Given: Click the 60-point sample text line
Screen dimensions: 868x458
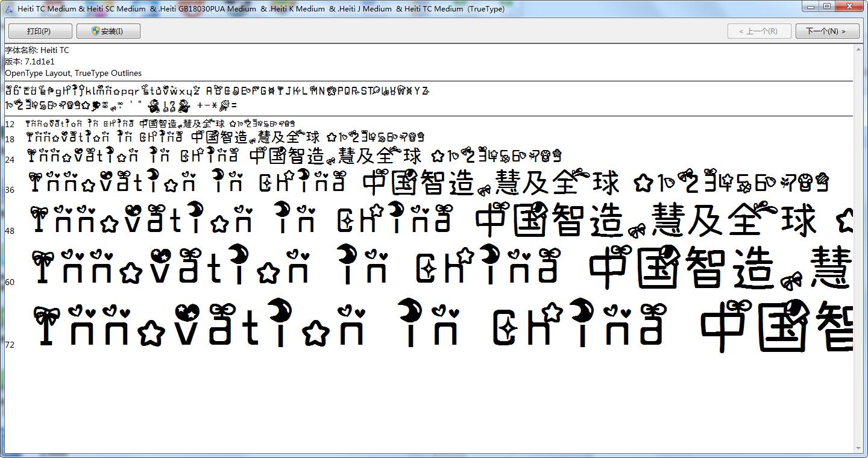Looking at the screenshot, I should pos(441,267).
